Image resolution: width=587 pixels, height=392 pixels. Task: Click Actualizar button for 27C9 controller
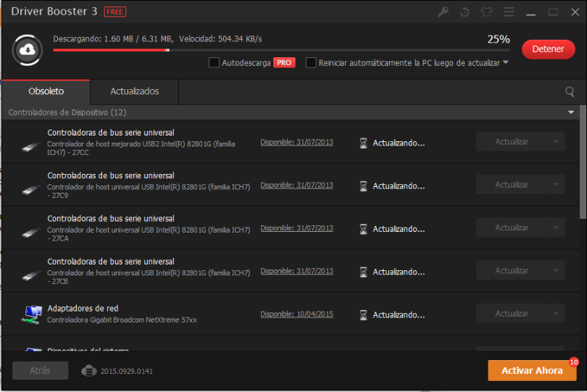coord(512,185)
